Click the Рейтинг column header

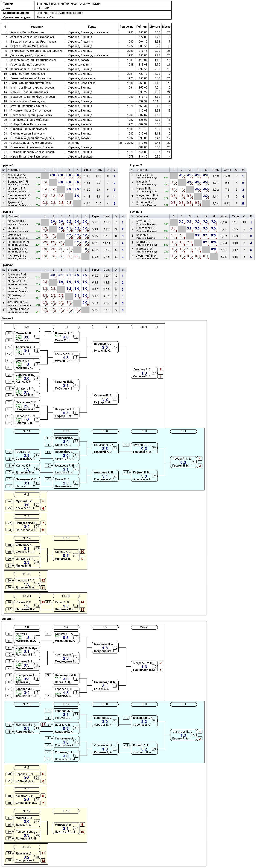pos(142,27)
